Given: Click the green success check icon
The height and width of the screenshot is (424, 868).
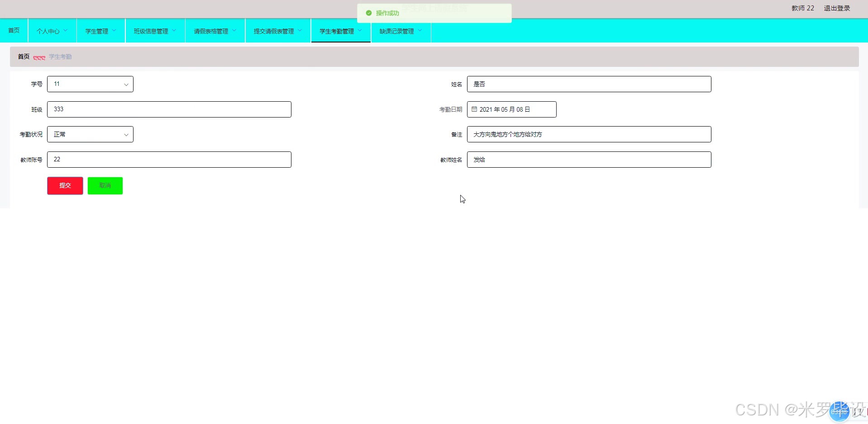Looking at the screenshot, I should pyautogui.click(x=368, y=13).
